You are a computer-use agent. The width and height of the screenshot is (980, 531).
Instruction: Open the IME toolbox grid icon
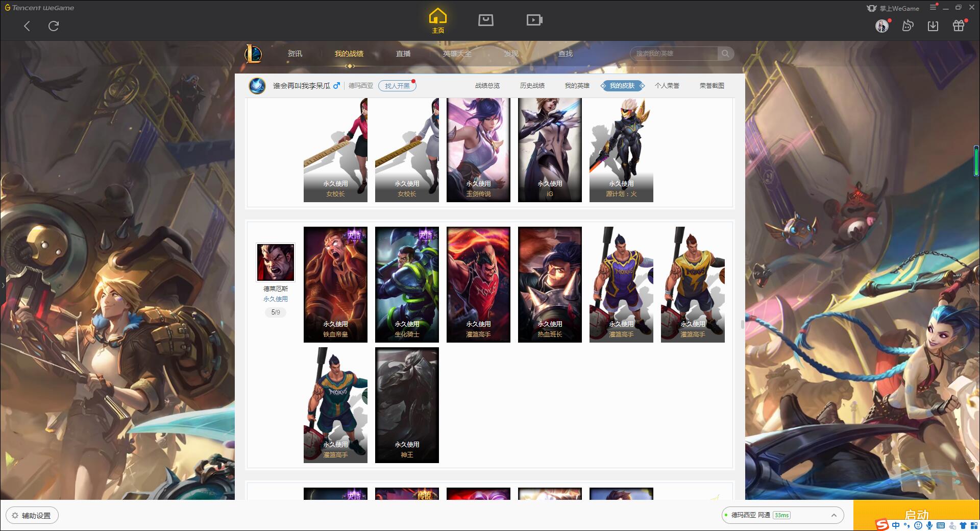pos(974,525)
